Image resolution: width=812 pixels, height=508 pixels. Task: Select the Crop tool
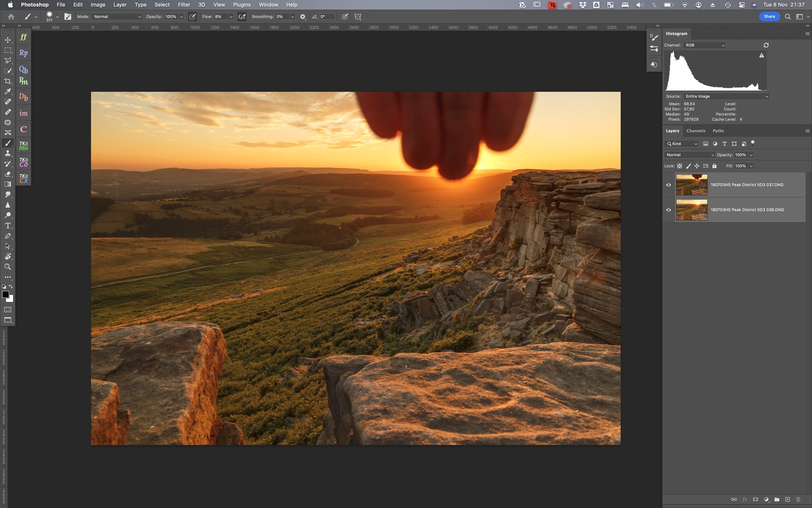(8, 81)
